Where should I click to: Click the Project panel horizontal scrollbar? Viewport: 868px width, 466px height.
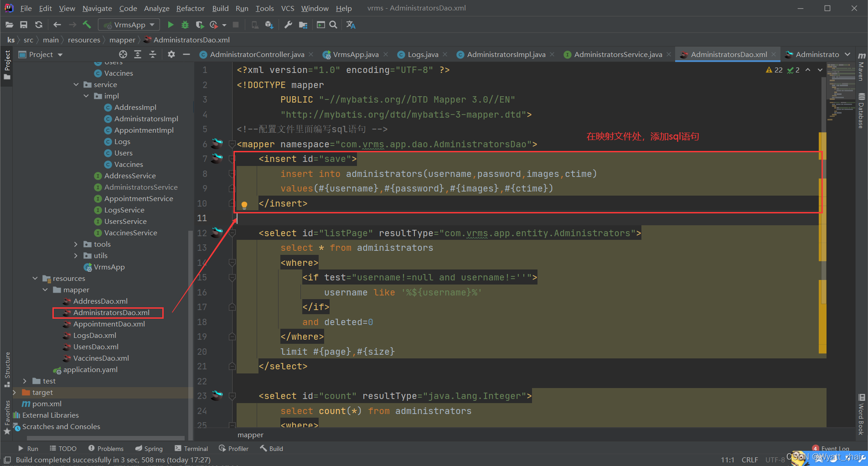(105, 438)
